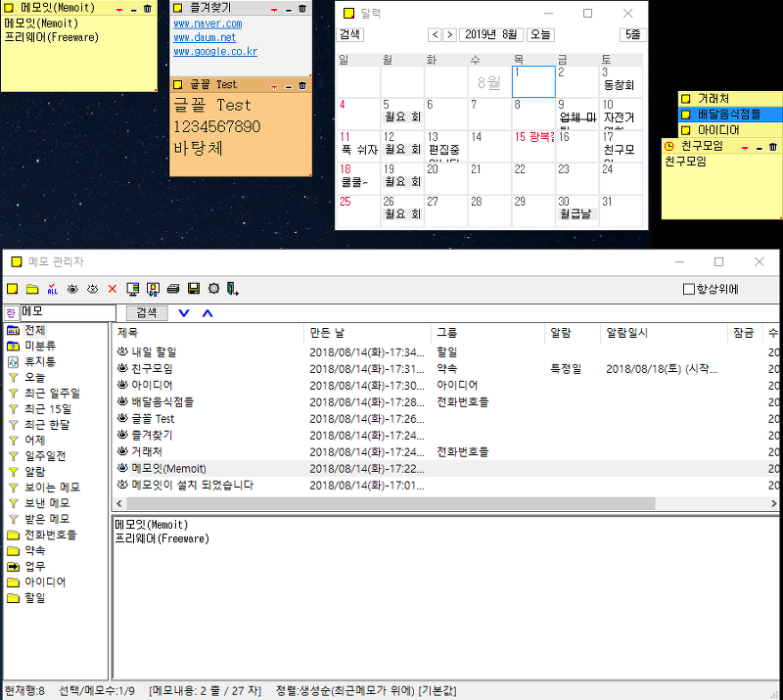Image resolution: width=783 pixels, height=700 pixels.
Task: Go to previous month in calendar
Action: point(435,34)
